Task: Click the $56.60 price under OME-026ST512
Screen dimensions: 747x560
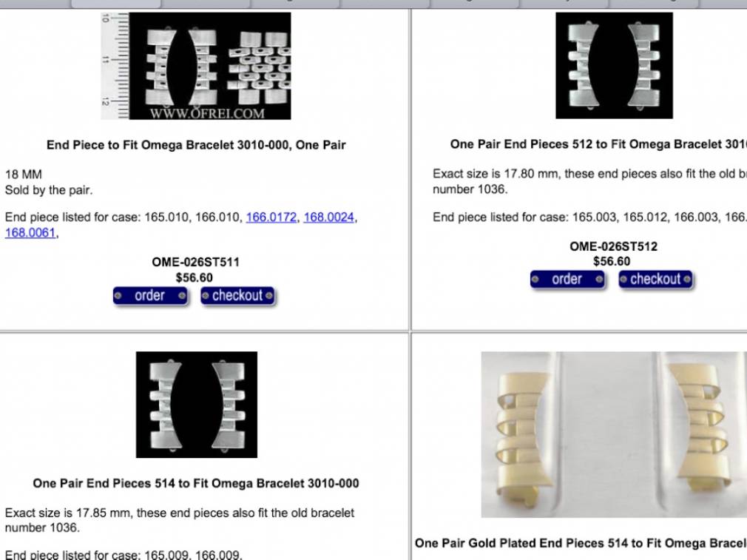Action: click(612, 261)
